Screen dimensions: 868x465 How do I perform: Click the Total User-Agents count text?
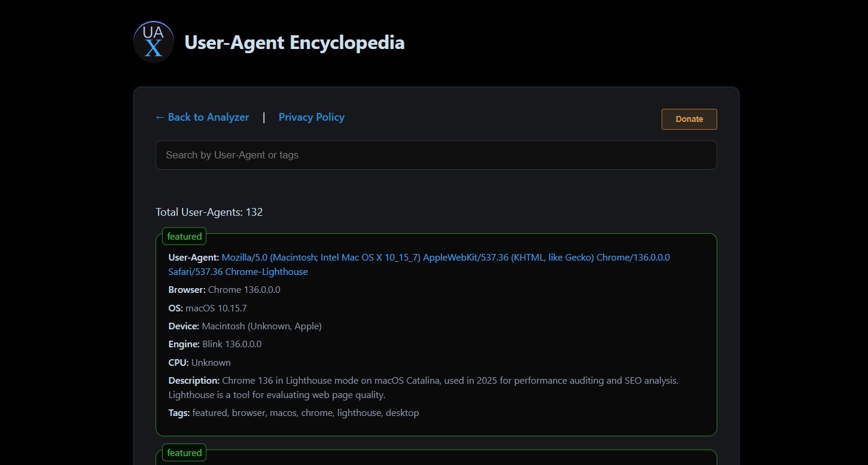[209, 212]
